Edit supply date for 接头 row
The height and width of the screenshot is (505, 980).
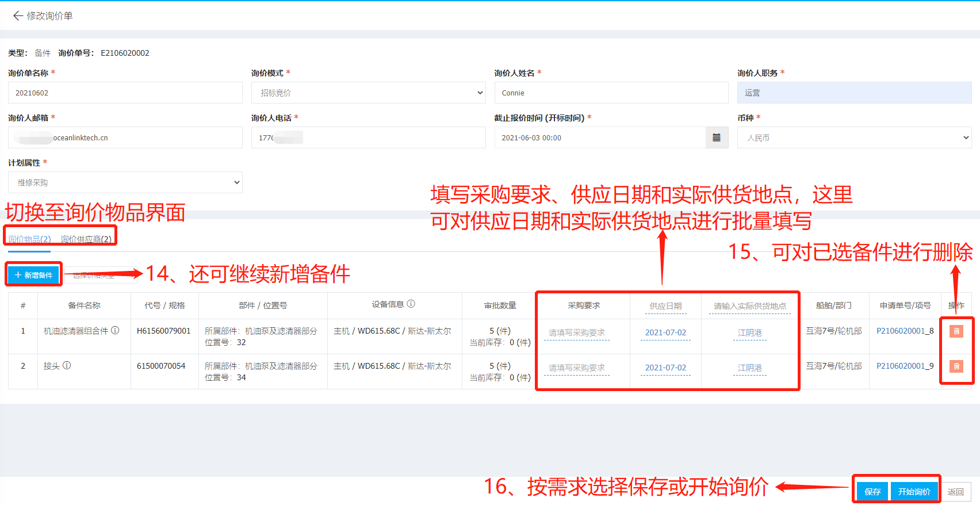pos(665,368)
